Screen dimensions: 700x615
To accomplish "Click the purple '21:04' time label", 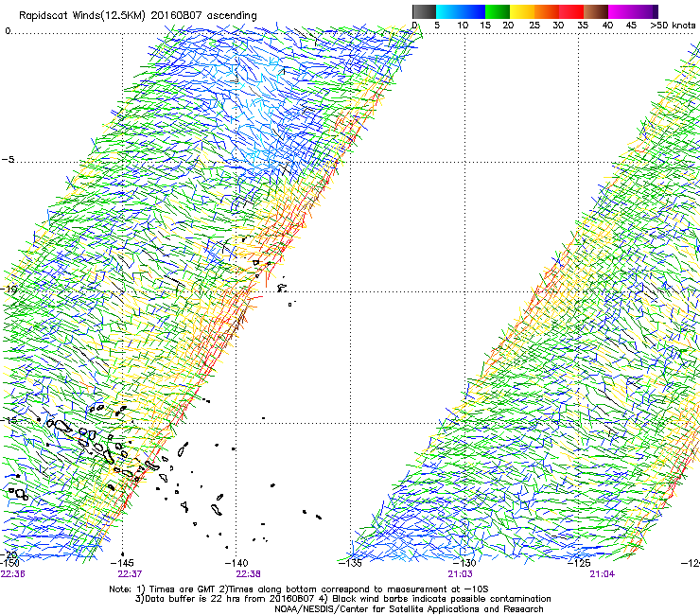I will [x=602, y=574].
